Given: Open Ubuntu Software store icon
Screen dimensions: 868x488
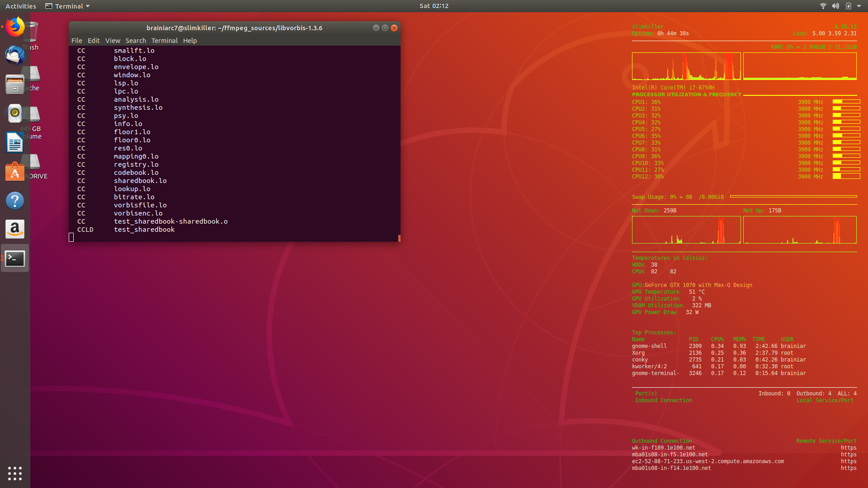Looking at the screenshot, I should [x=15, y=172].
